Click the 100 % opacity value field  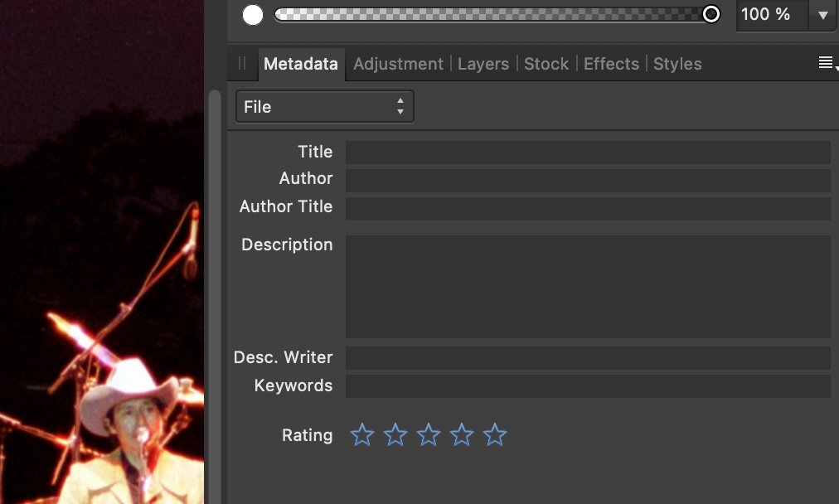coord(771,14)
